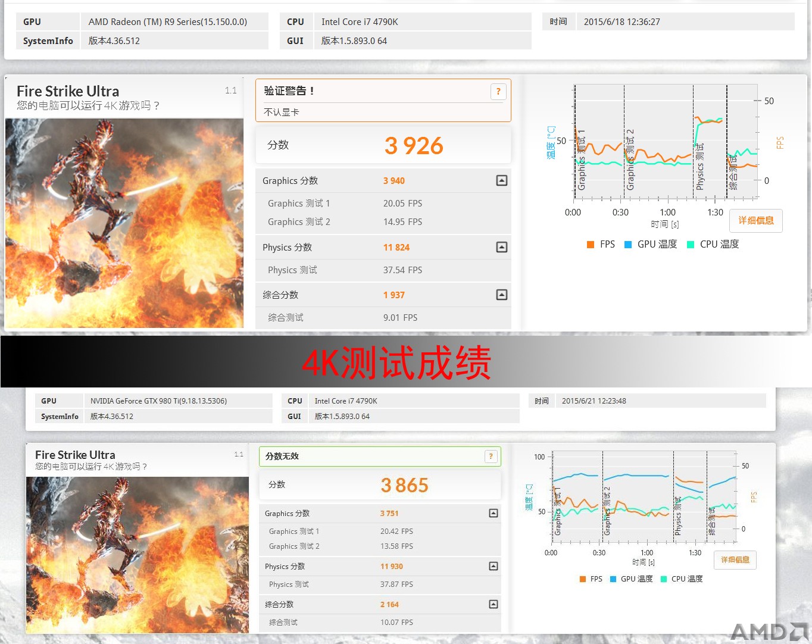Click 详细信息 button for the 3 926 result
The height and width of the screenshot is (644, 812).
coord(756,220)
